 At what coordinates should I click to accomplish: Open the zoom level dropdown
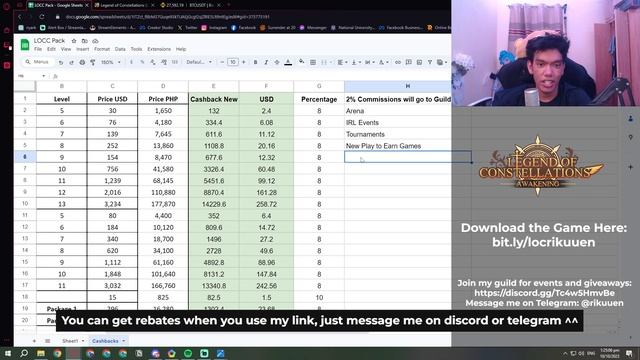point(111,62)
